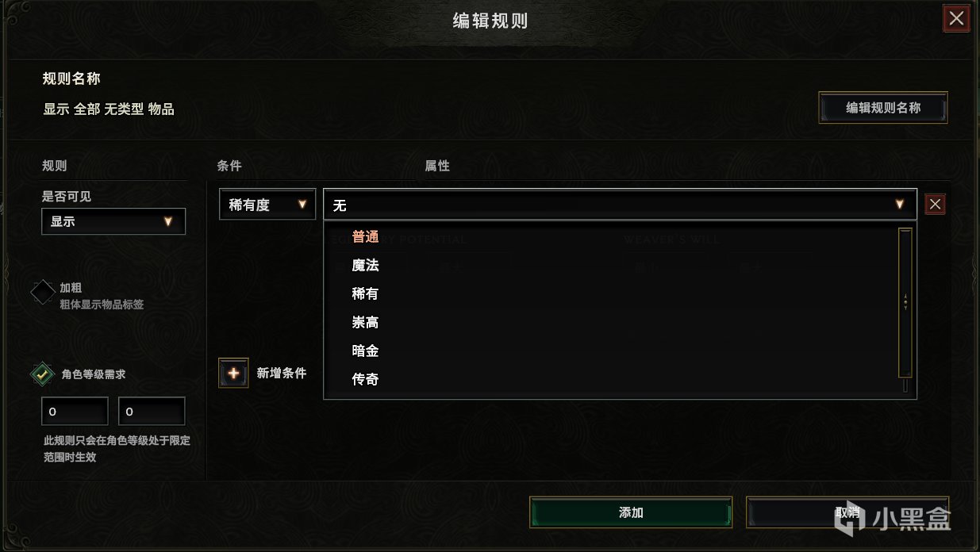Remove the 稀有度 condition with red X
Screen dimensions: 980x552
pos(936,205)
